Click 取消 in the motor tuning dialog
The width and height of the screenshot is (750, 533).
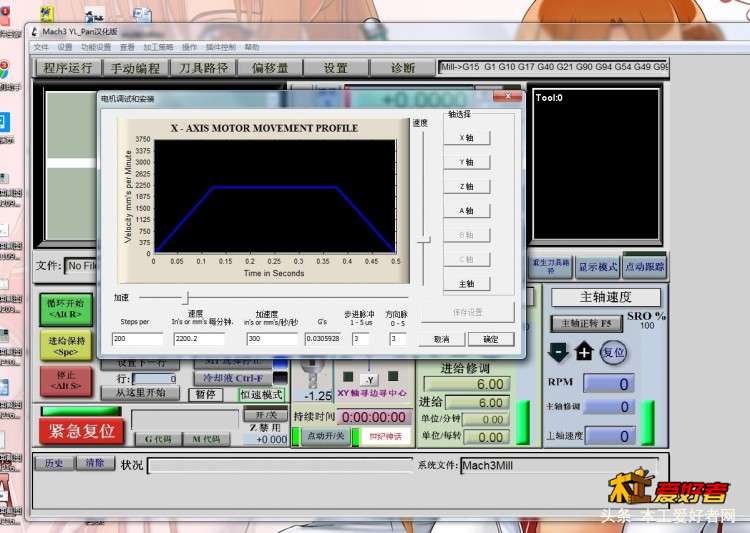click(x=441, y=339)
